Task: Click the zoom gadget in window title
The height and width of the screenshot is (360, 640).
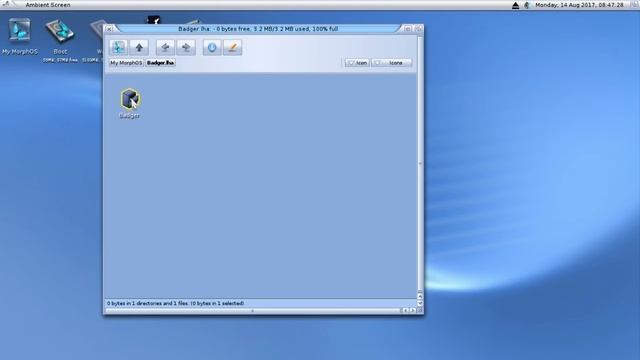Action: 408,29
